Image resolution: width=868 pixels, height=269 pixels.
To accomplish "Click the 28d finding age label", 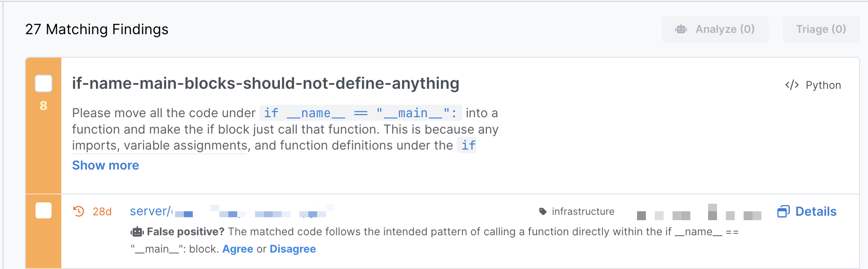I will [x=102, y=212].
